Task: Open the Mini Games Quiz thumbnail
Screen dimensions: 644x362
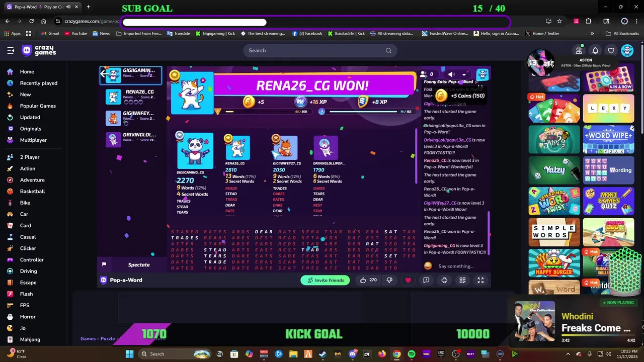Action: coord(608,201)
